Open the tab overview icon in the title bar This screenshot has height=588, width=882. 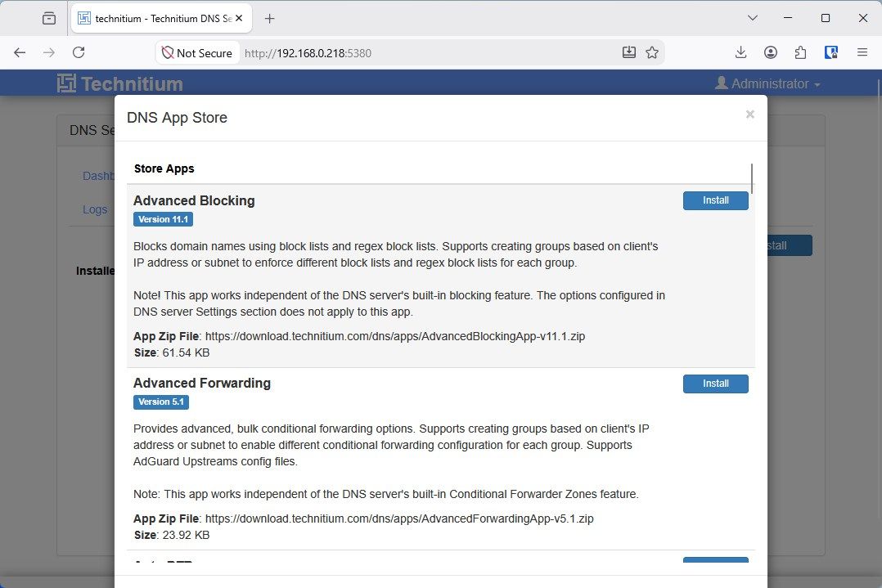[49, 19]
